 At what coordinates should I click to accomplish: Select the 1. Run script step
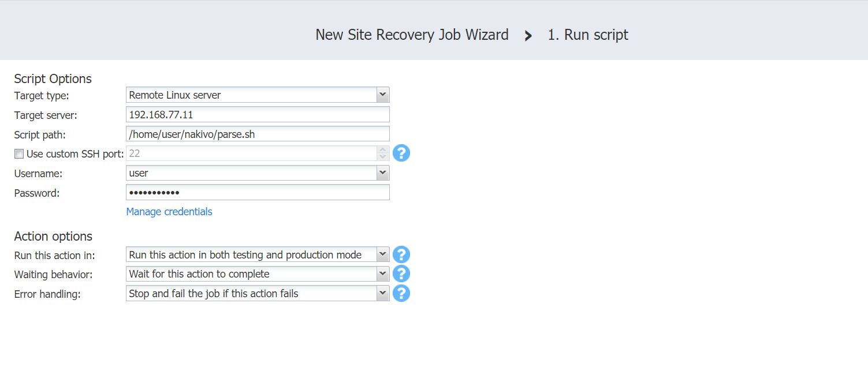pos(588,35)
